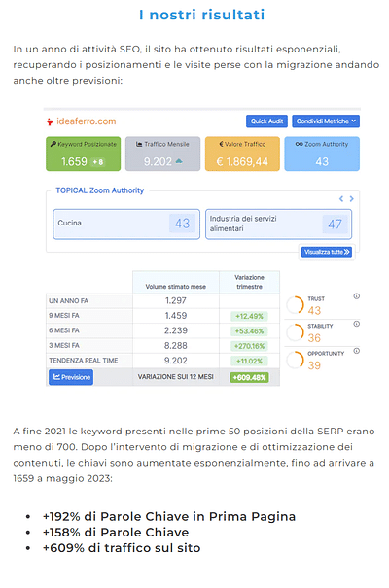This screenshot has width=389, height=588.
Task: Click the TENDENZA REAL TIME row label
Action: [x=84, y=361]
